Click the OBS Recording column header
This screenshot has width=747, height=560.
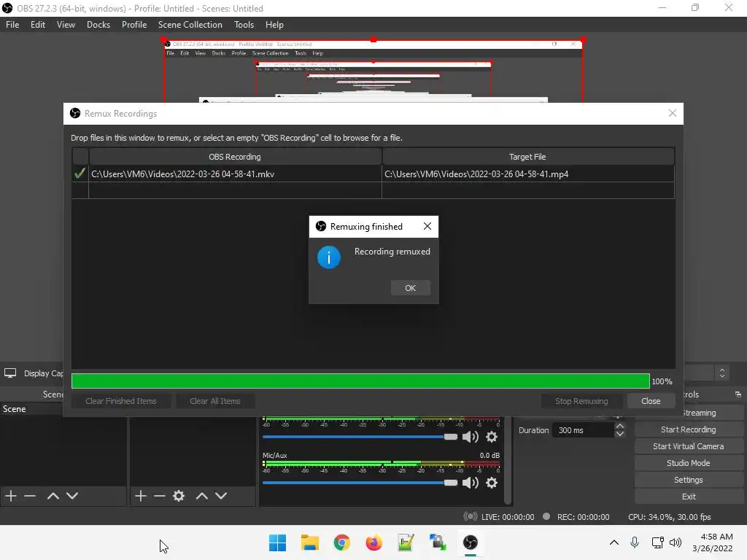(236, 157)
